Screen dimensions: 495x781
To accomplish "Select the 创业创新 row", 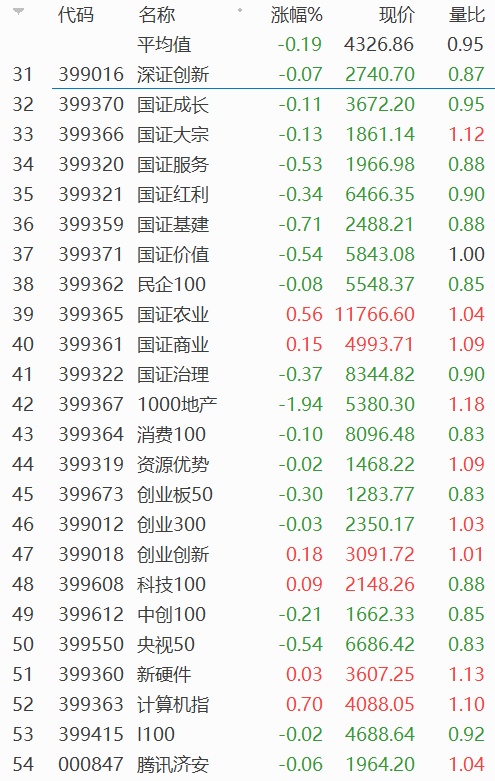I will coord(248,554).
